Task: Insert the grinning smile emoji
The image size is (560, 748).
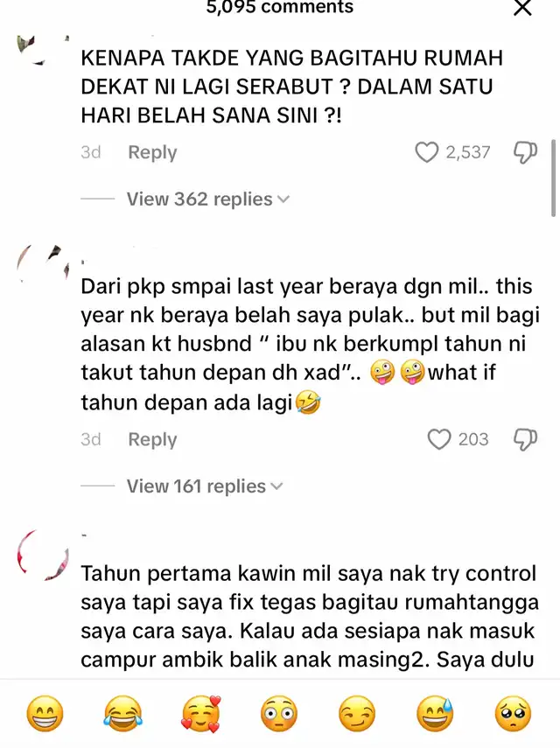Action: tap(45, 714)
